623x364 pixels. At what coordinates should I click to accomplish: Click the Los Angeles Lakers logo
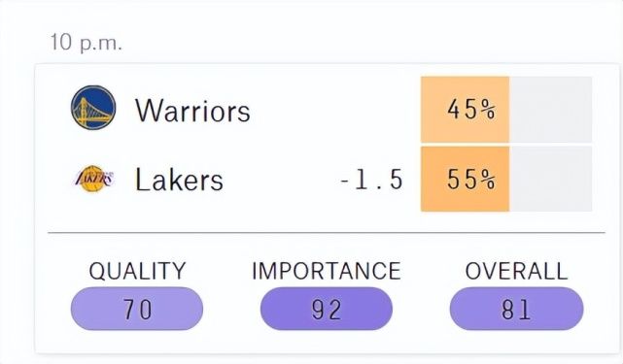click(x=93, y=179)
